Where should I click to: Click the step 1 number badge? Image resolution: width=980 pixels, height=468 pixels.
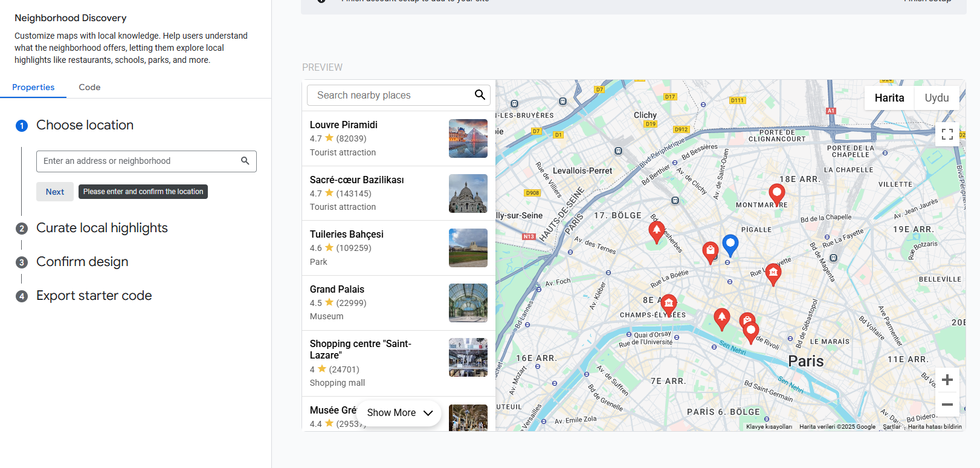click(22, 125)
